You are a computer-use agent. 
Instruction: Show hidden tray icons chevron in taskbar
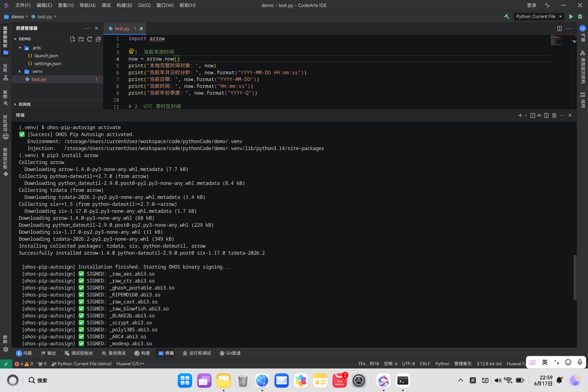(x=460, y=380)
